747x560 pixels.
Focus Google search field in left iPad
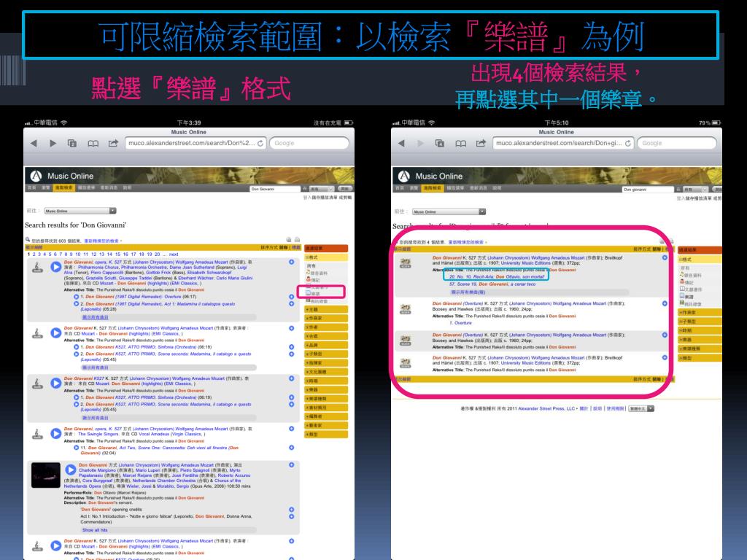[x=309, y=144]
